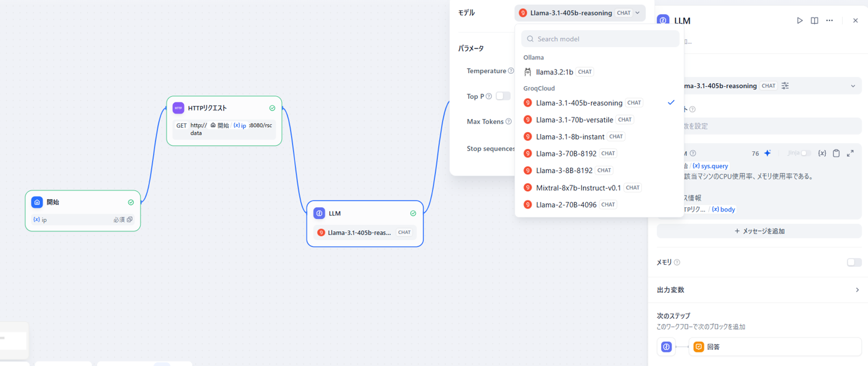Open the three-dot more menu in LLM panel
Viewport: 868px width, 366px height.
point(830,20)
